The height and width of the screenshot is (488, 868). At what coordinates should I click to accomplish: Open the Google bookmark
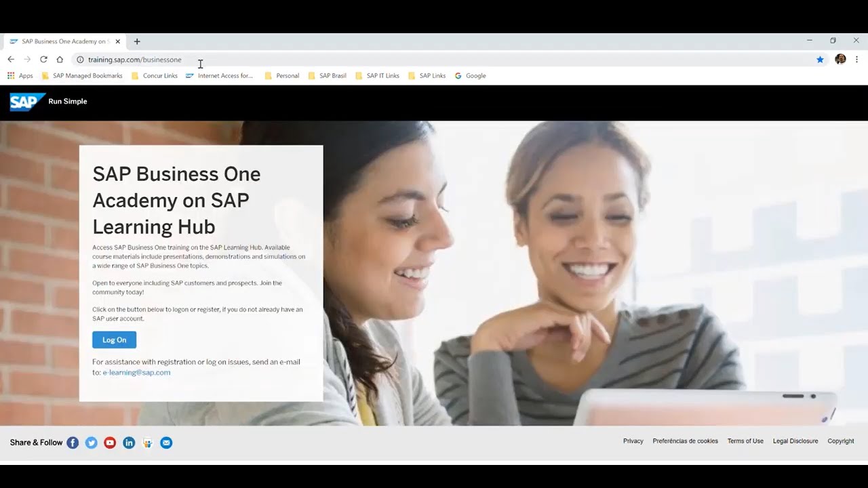(x=470, y=76)
